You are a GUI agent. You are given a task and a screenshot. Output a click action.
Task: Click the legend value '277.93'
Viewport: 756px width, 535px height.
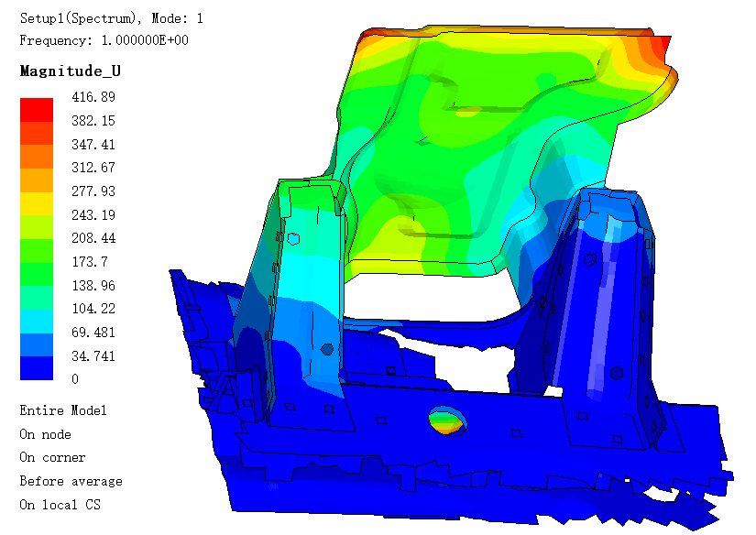(x=93, y=191)
